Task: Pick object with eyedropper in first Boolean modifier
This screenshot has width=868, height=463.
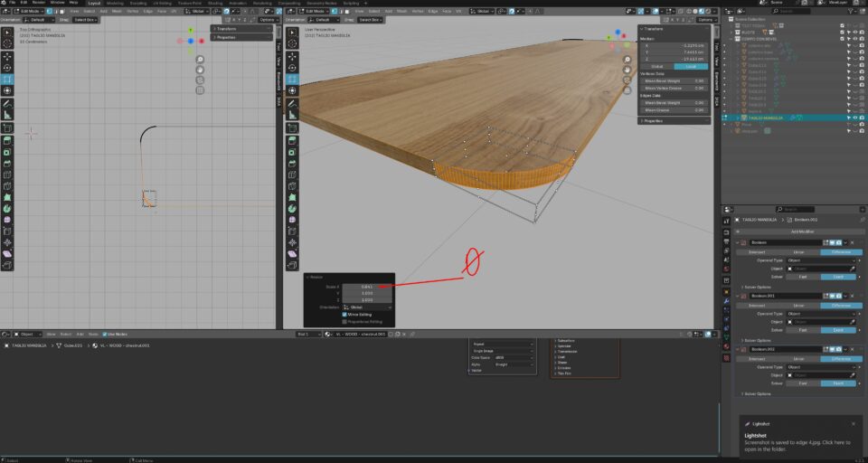Action: point(852,269)
